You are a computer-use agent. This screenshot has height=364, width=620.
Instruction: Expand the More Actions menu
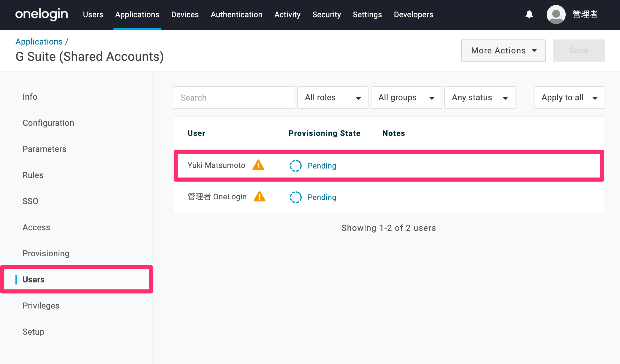[x=503, y=51]
